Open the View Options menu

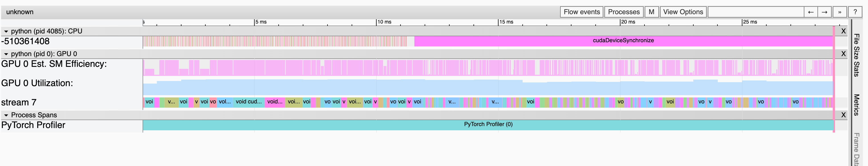(x=683, y=12)
